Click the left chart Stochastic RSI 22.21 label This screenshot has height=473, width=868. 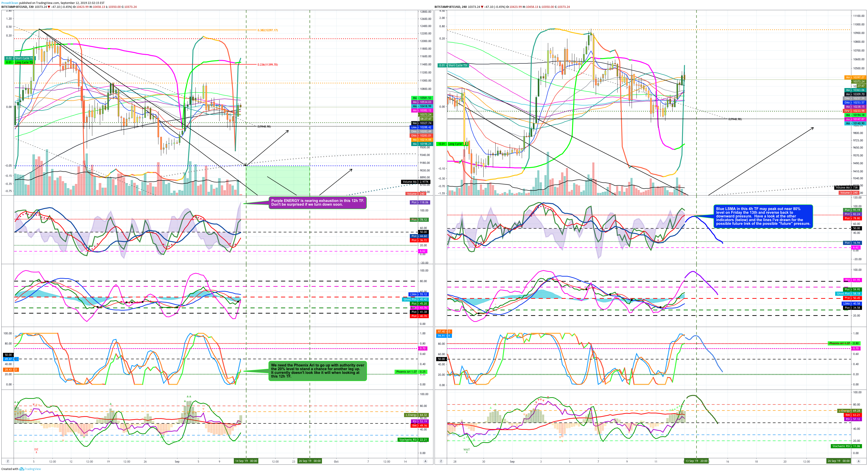tap(413, 440)
